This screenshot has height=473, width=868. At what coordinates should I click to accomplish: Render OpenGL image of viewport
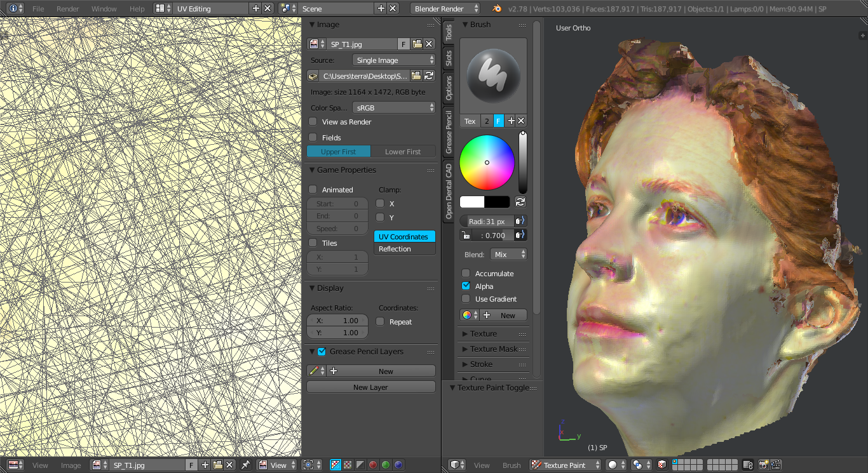pos(763,465)
